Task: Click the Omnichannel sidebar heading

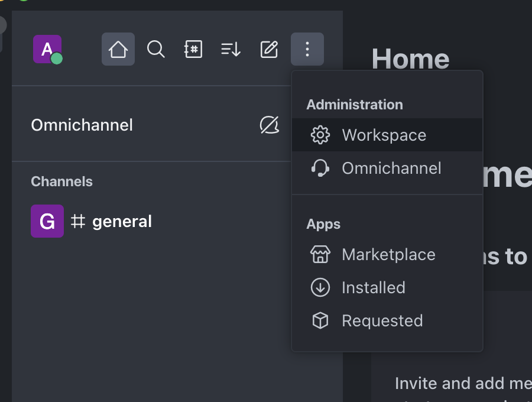Action: [x=82, y=125]
